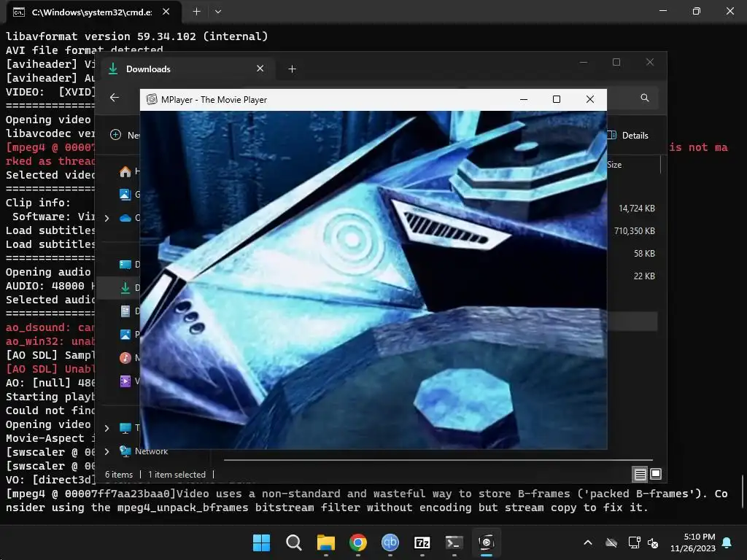The height and width of the screenshot is (560, 747).
Task: Open the OneDrive tray icon
Action: point(611,542)
